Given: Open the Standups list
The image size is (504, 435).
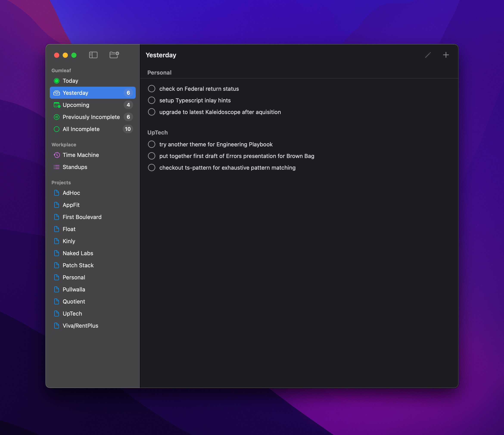Looking at the screenshot, I should tap(75, 167).
